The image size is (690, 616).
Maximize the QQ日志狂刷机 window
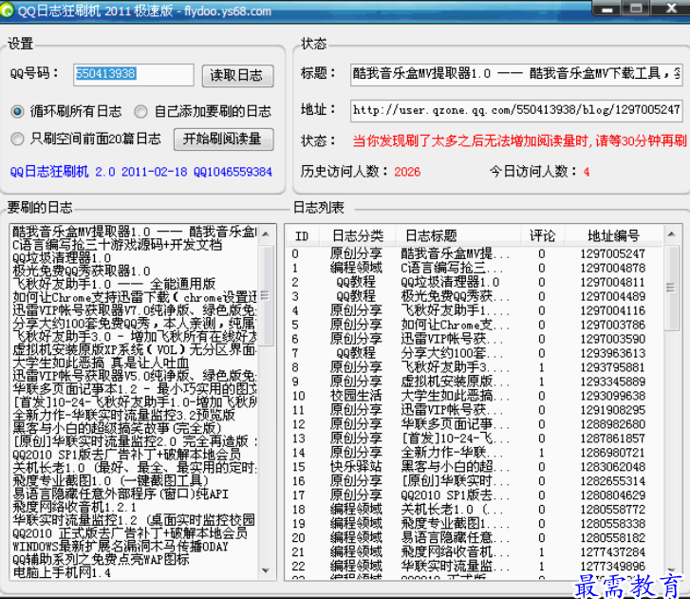click(636, 9)
